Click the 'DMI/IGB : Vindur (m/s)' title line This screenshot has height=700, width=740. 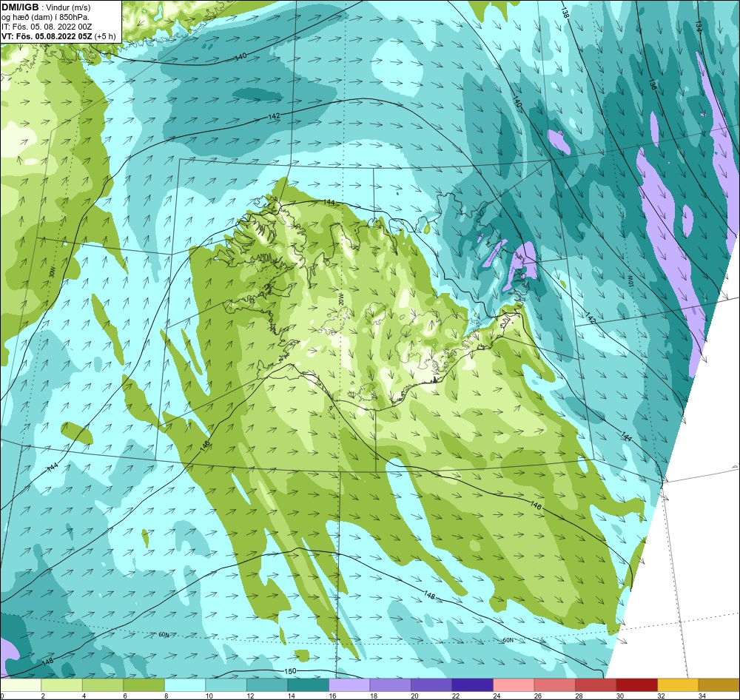(46, 7)
